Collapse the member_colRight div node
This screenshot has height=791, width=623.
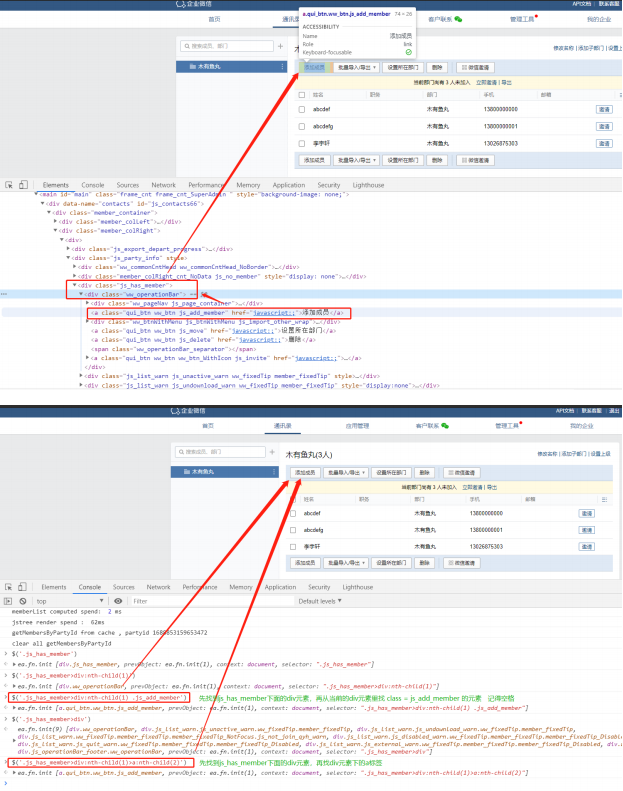[x=55, y=231]
